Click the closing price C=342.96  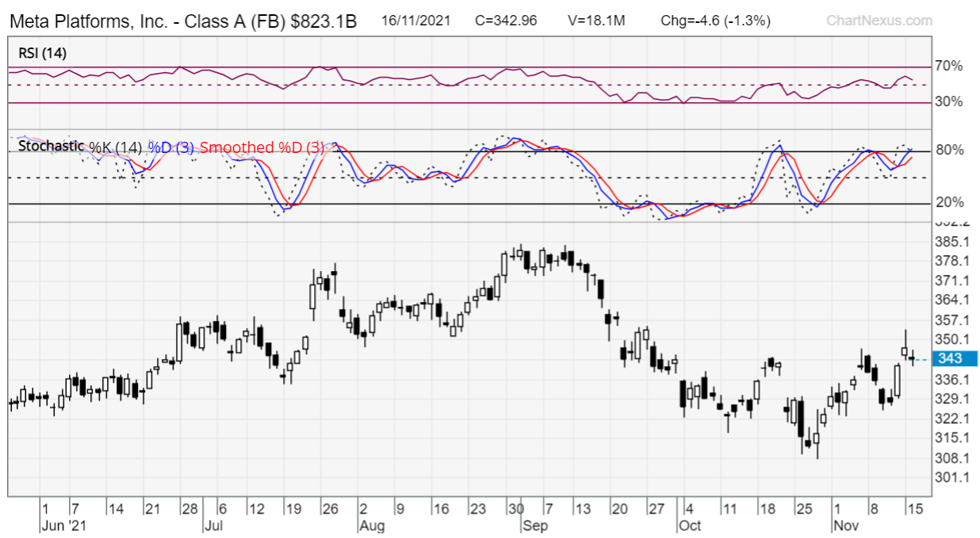pyautogui.click(x=506, y=21)
